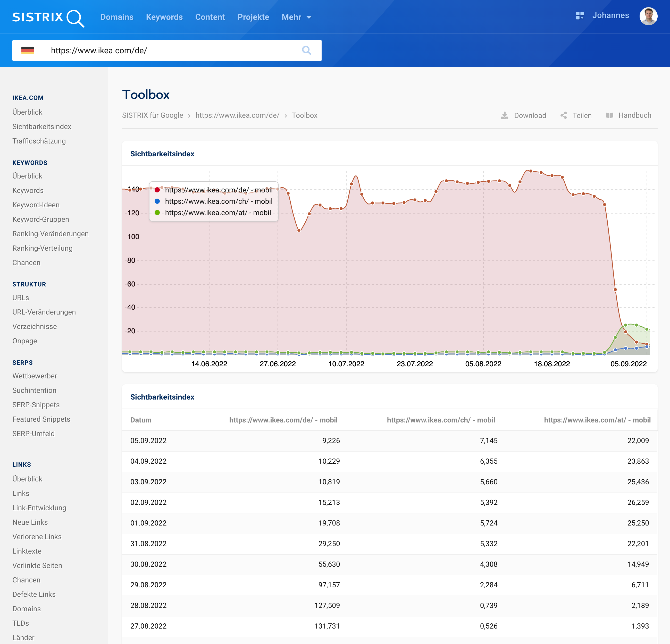The height and width of the screenshot is (644, 670).
Task: Click the red legend color dot
Action: point(157,190)
